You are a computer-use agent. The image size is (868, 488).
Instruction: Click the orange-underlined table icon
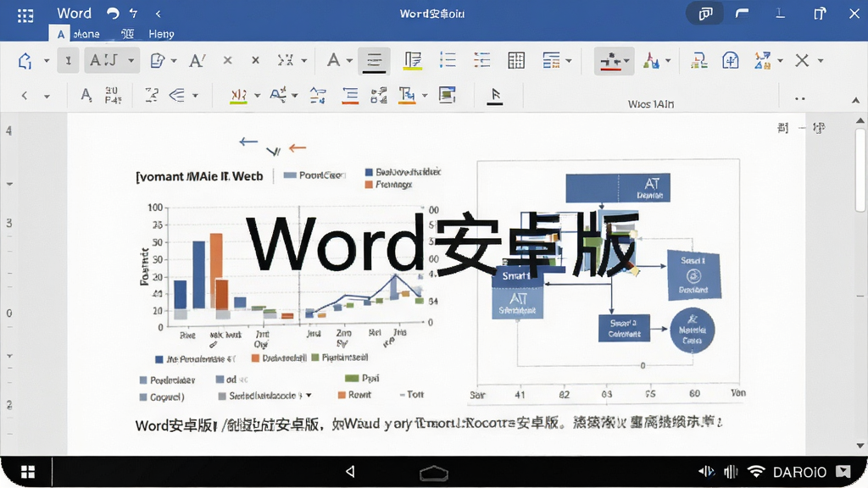tap(407, 95)
